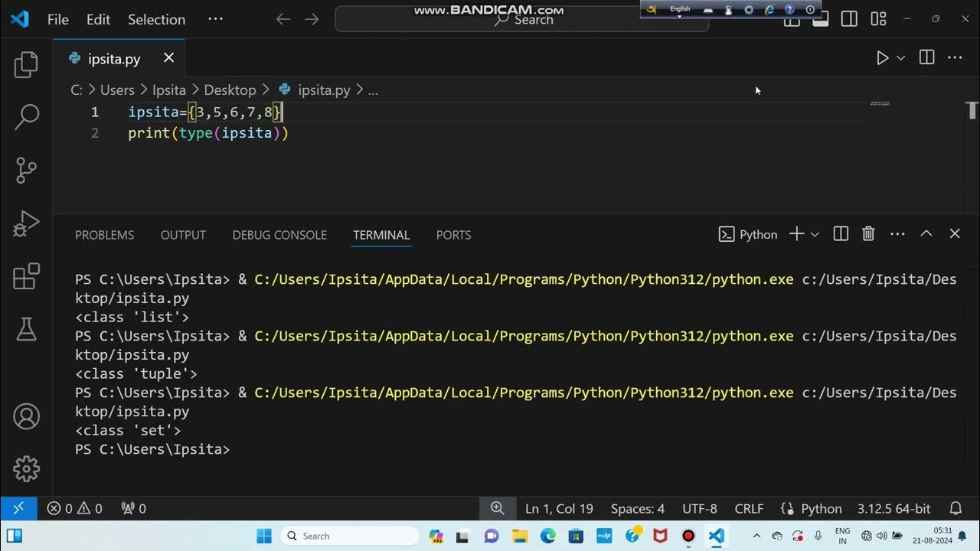Split the editor to the right
Image resolution: width=980 pixels, height=551 pixels.
click(926, 58)
